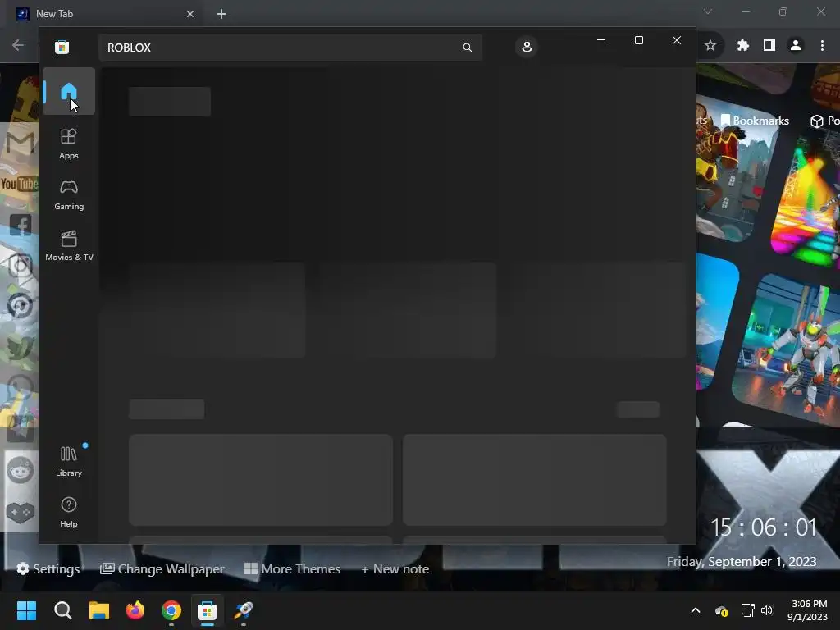This screenshot has width=840, height=630.
Task: Open Reddit shortcut in page sidebar
Action: point(21,470)
